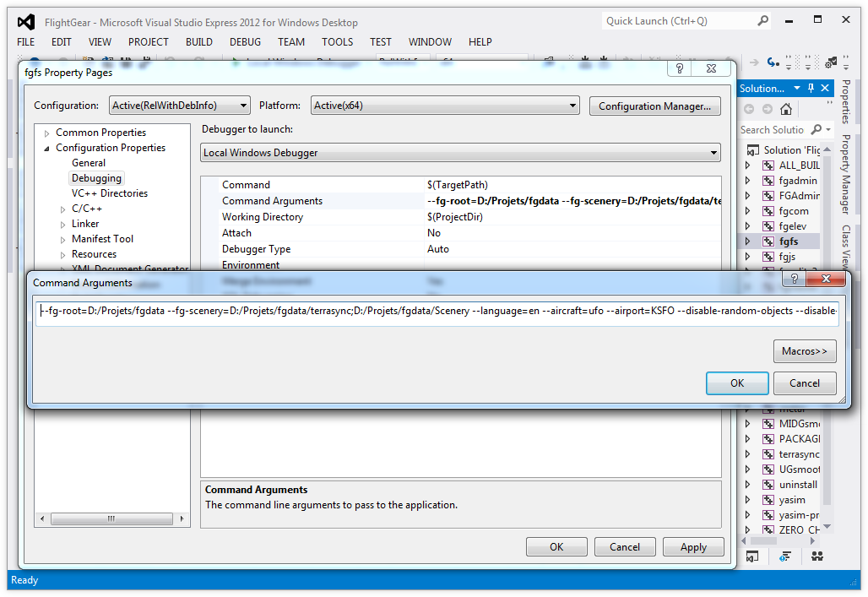Open the WINDOW menu
The image size is (868, 597).
tap(430, 42)
